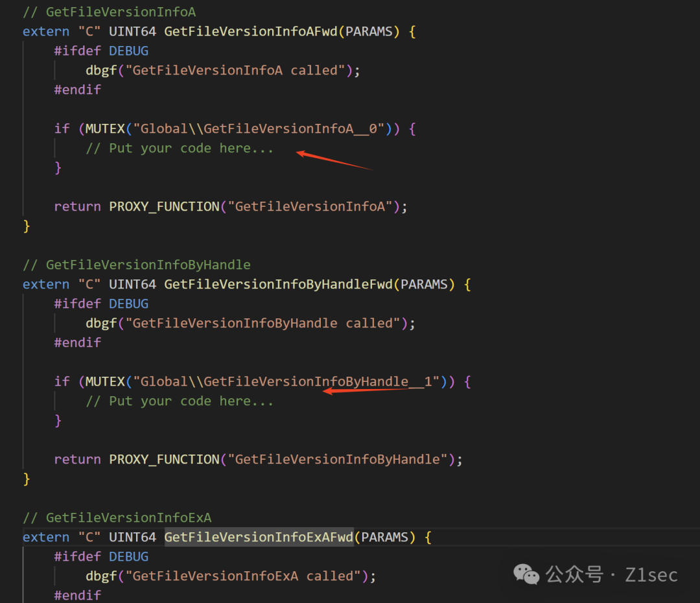Click PARAMS in the GetFileVersionInfoExAFwd signature

pyautogui.click(x=385, y=538)
